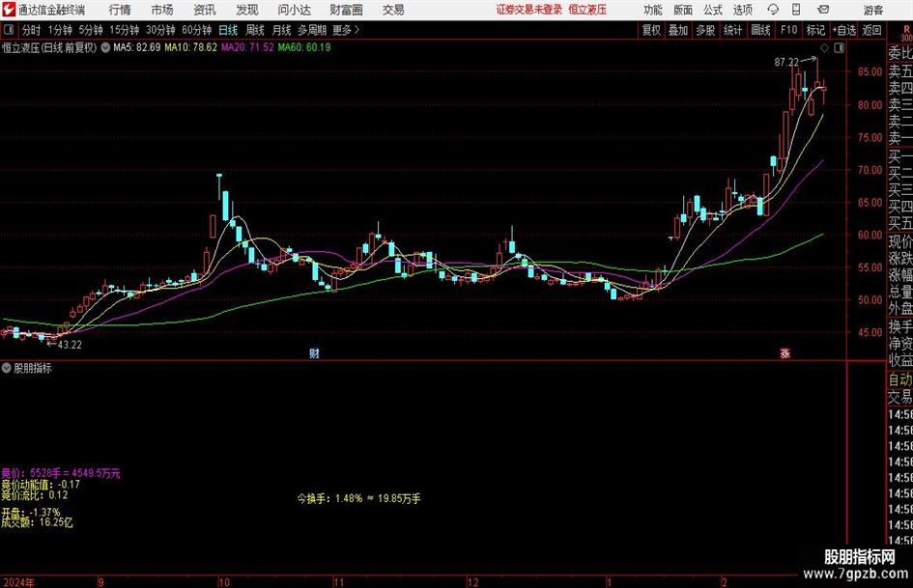Image resolution: width=913 pixels, height=588 pixels.
Task: Open the 版面 menu
Action: point(683,10)
